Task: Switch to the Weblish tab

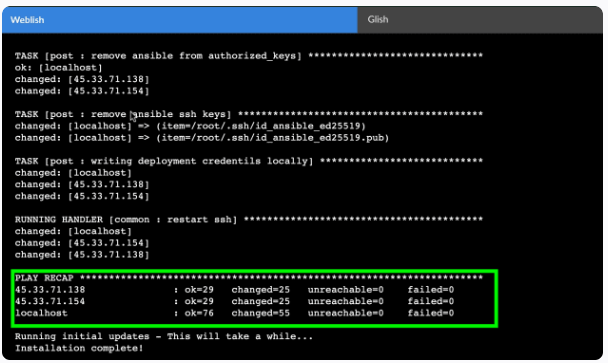Action: [x=180, y=20]
